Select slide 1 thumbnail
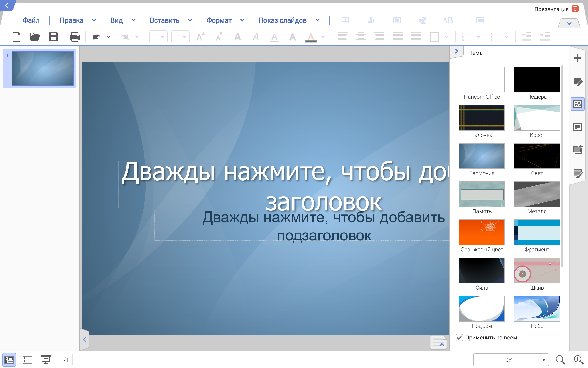This screenshot has height=368, width=588. point(43,68)
